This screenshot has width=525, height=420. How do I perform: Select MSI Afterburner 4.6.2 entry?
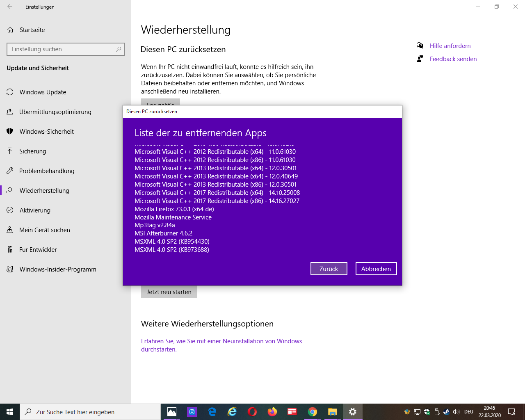coord(163,233)
